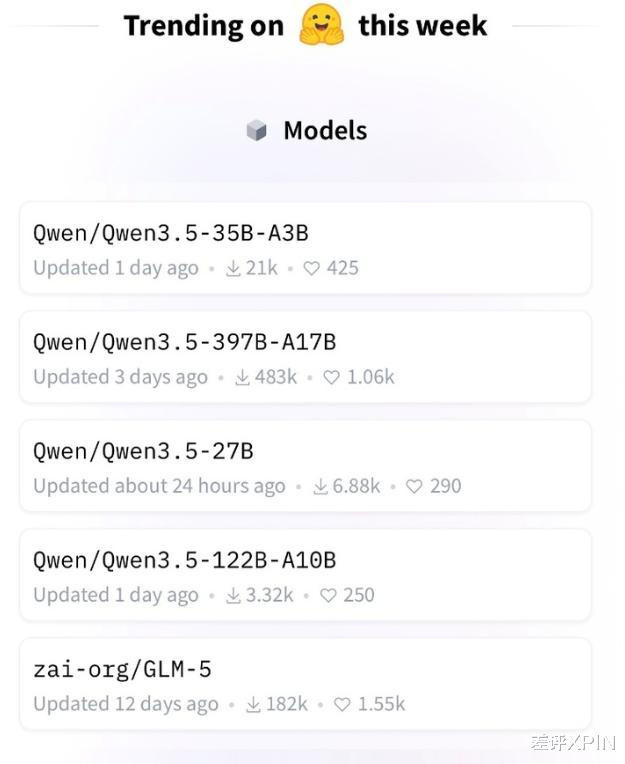The width and height of the screenshot is (625, 764).
Task: Click download icon on Qwen3.5-27B card
Action: [320, 486]
